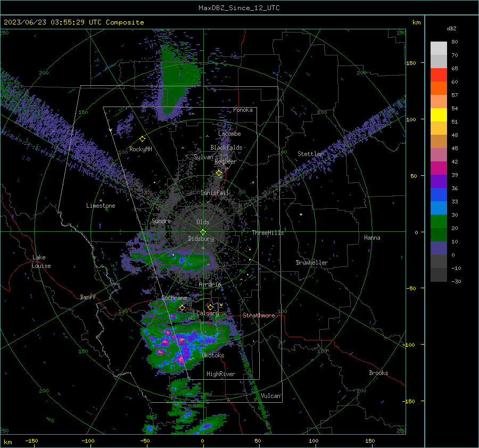Select the red 60-65 dBZ legend swatch

(x=439, y=75)
